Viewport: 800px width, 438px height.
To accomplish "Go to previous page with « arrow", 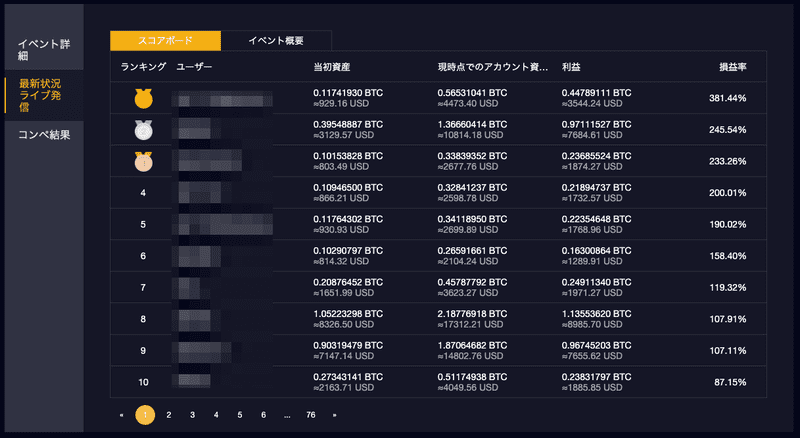I will coord(121,415).
